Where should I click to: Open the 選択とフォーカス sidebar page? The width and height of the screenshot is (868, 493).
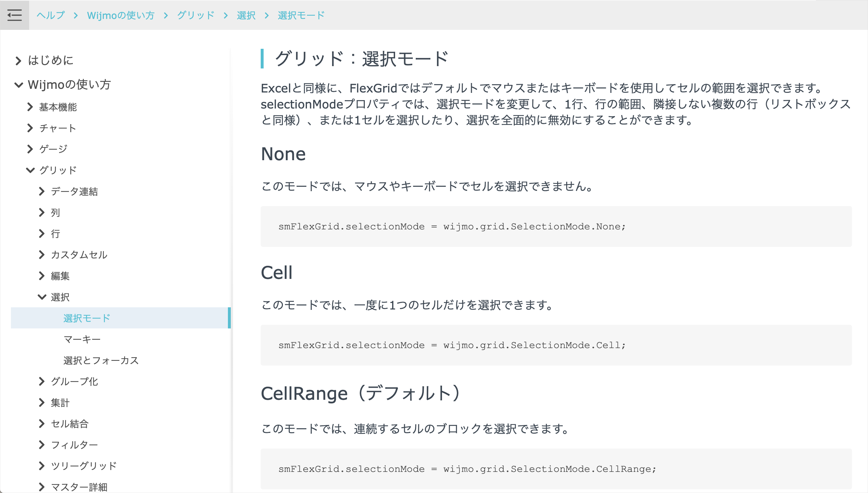[x=101, y=360]
